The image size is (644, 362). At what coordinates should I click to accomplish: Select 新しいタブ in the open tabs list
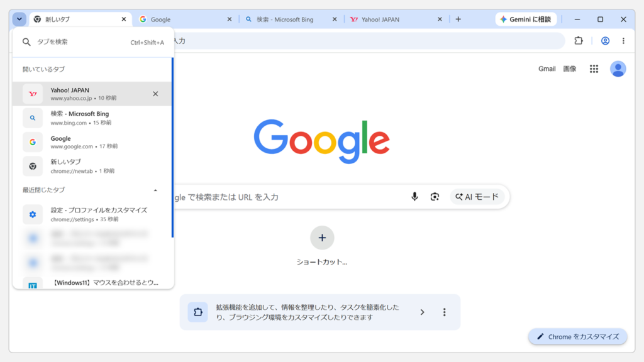tap(92, 166)
